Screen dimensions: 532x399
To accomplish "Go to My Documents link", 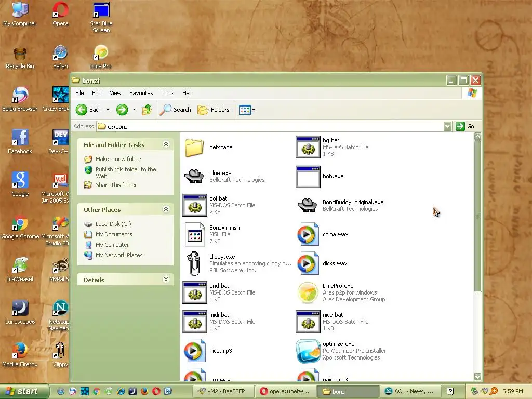I will point(114,234).
